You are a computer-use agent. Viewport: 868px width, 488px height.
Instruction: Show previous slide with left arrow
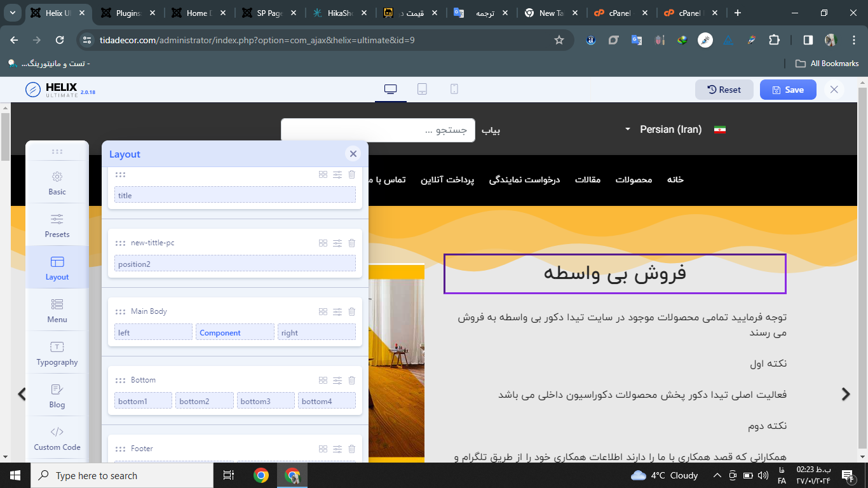coord(22,394)
